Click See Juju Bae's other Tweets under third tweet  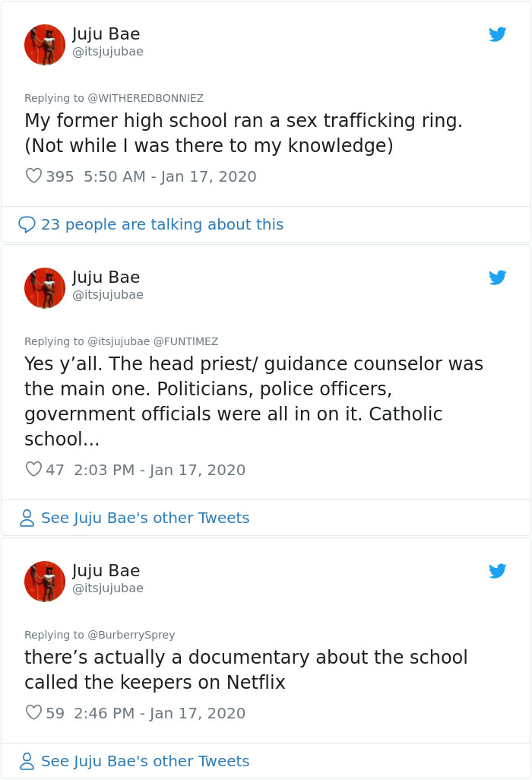pos(144,761)
